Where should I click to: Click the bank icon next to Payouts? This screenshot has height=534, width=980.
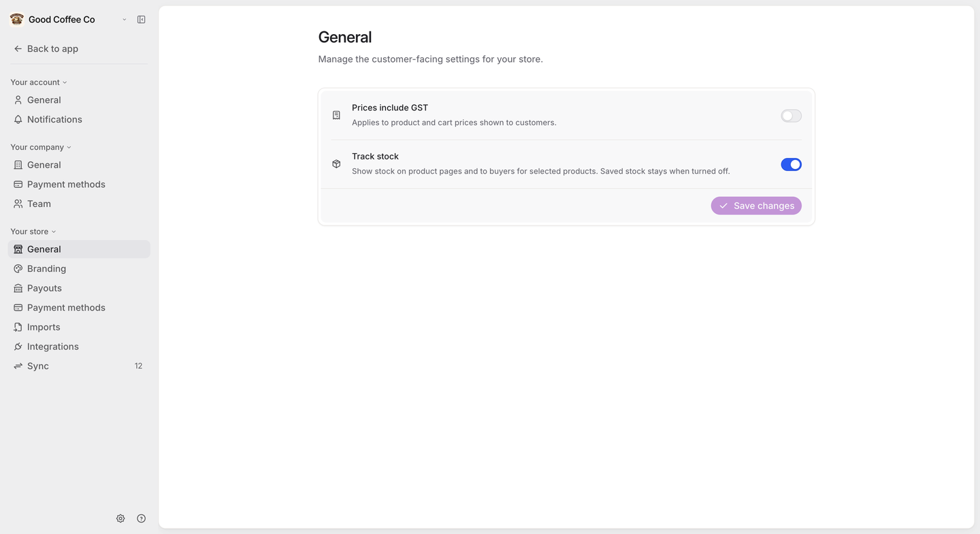[18, 288]
